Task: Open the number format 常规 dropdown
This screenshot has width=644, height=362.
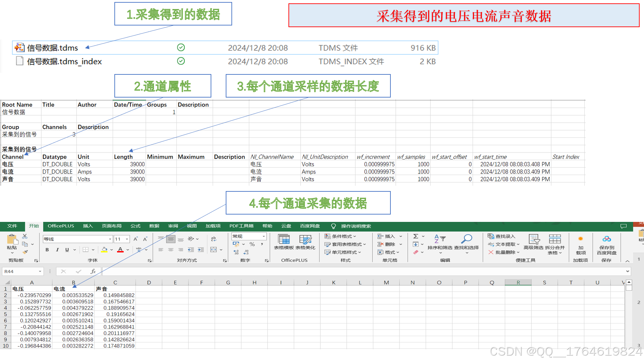Action: (264, 236)
